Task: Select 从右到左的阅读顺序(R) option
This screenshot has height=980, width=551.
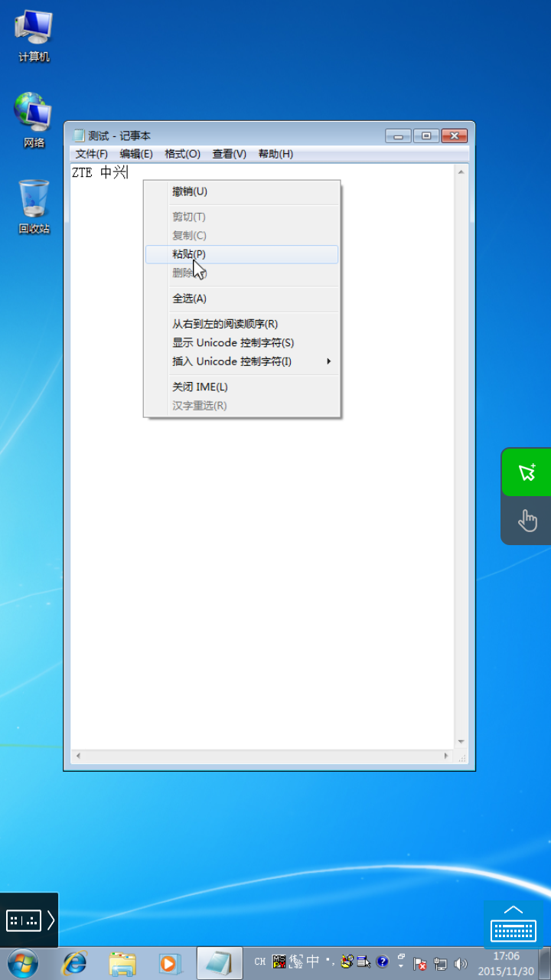Action: click(x=242, y=324)
